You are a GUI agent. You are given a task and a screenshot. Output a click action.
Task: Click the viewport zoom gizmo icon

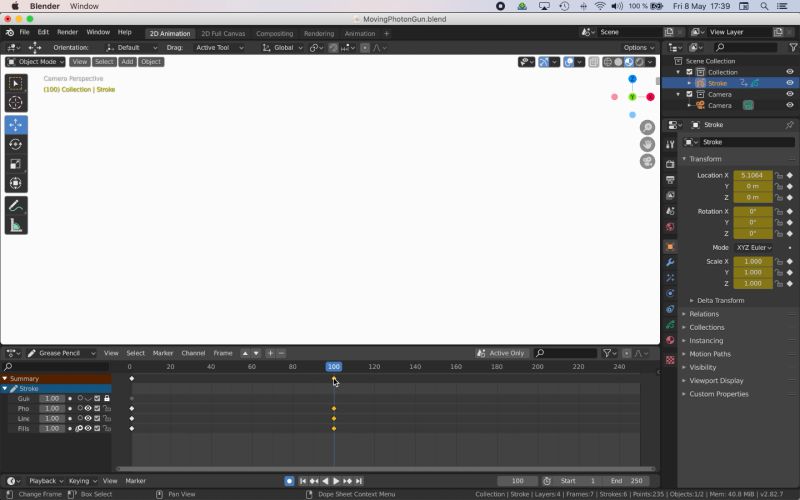click(647, 128)
